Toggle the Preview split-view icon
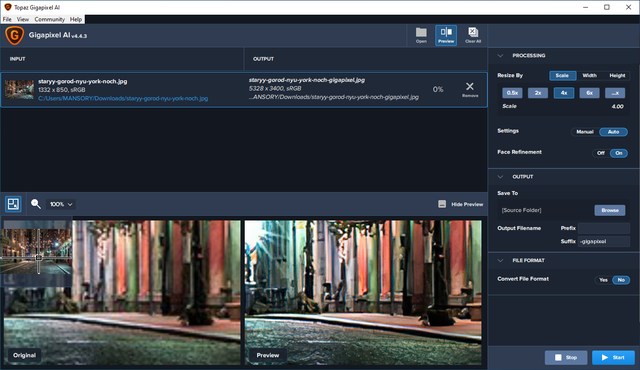This screenshot has width=640, height=370. pos(446,35)
